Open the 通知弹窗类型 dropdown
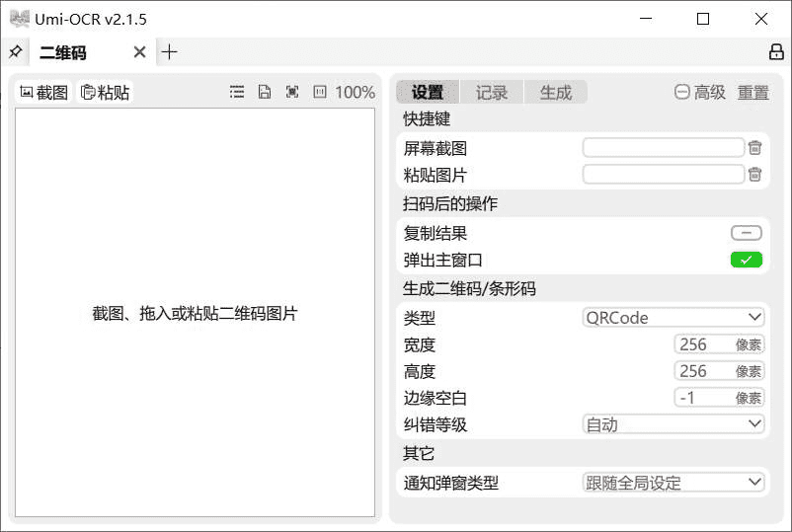Image resolution: width=792 pixels, height=532 pixels. tap(673, 483)
